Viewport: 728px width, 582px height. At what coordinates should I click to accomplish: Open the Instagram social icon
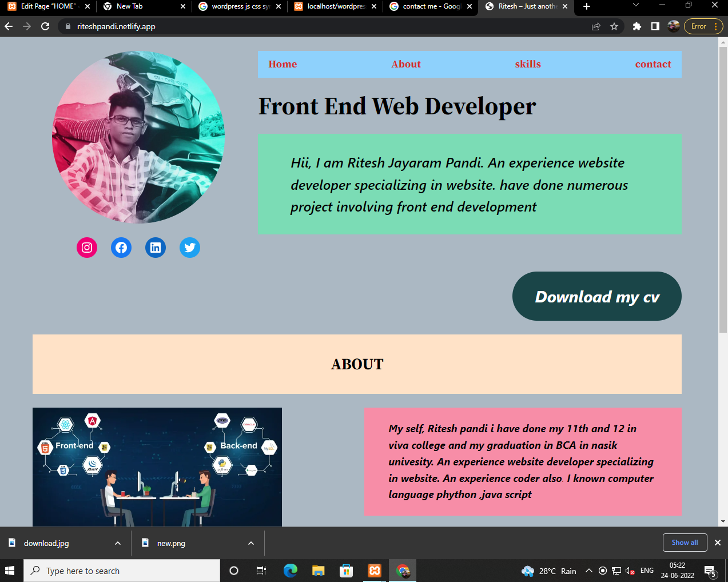[x=87, y=248]
